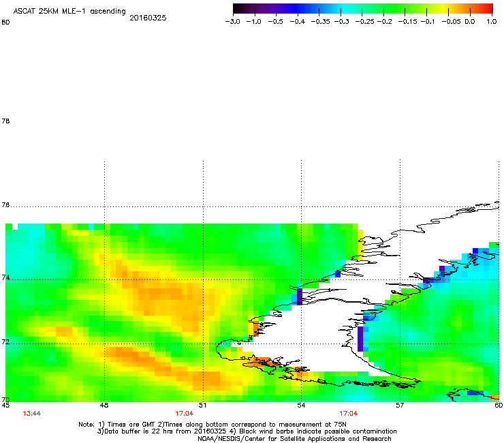This screenshot has width=504, height=443.
Task: Click the -0.4 color scale label
Action: (x=298, y=22)
